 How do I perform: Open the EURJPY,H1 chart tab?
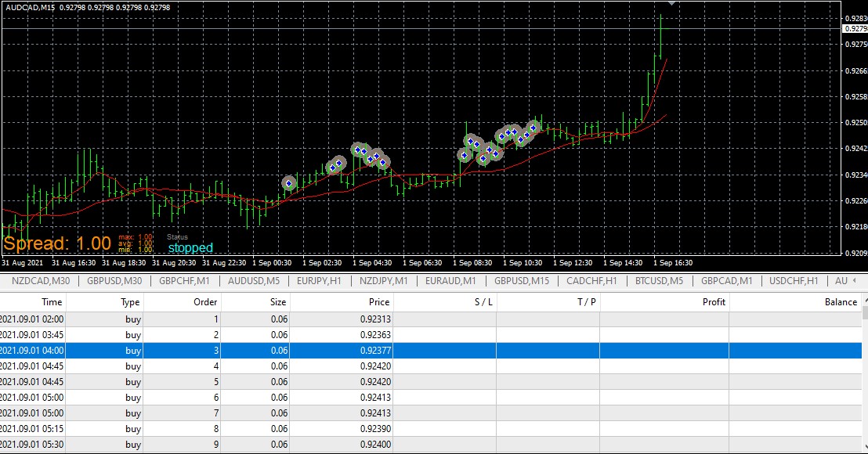pyautogui.click(x=319, y=281)
